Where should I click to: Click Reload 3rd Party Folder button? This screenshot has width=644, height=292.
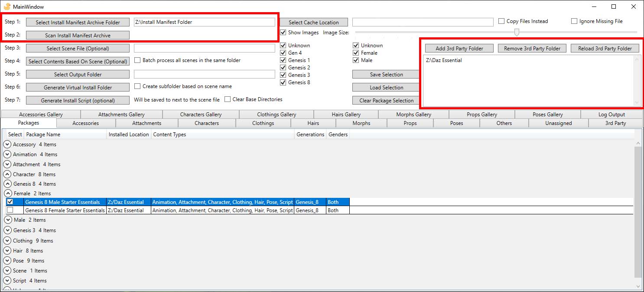pos(605,48)
